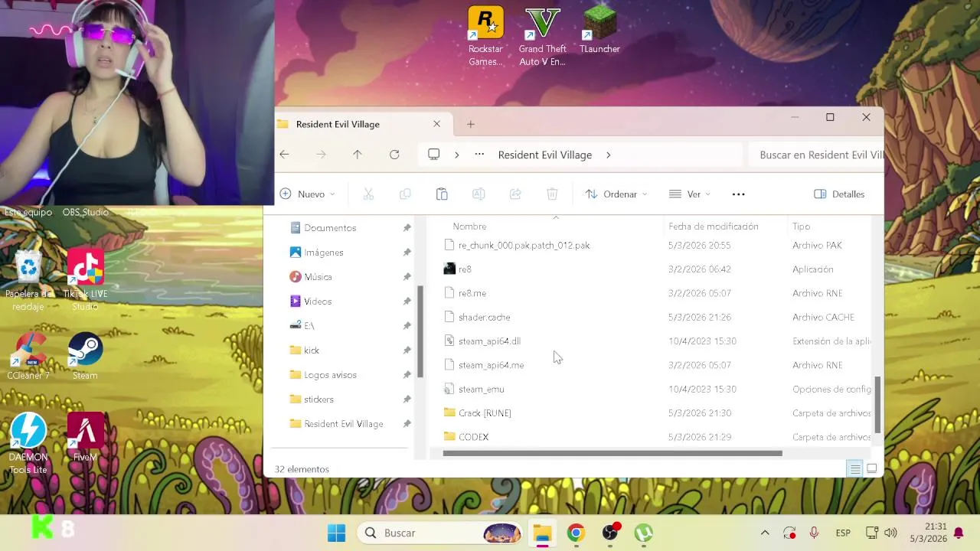This screenshot has width=980, height=551.
Task: Click the Paste clipboard icon
Action: pyautogui.click(x=442, y=194)
